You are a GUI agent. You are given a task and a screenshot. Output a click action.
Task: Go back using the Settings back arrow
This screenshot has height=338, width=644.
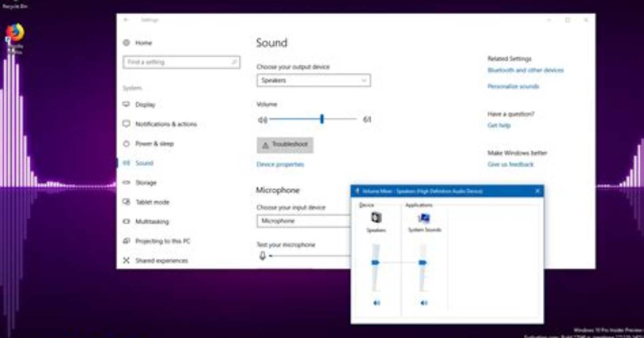coord(126,20)
